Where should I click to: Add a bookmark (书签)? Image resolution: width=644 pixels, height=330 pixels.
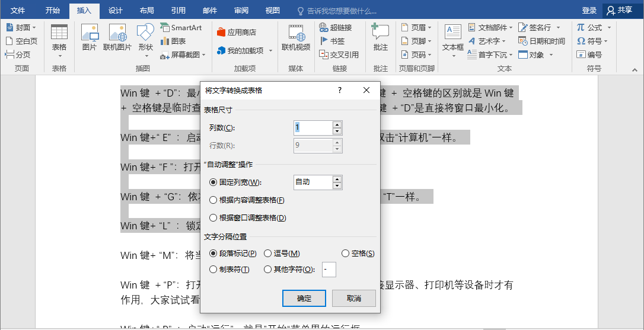tap(332, 41)
